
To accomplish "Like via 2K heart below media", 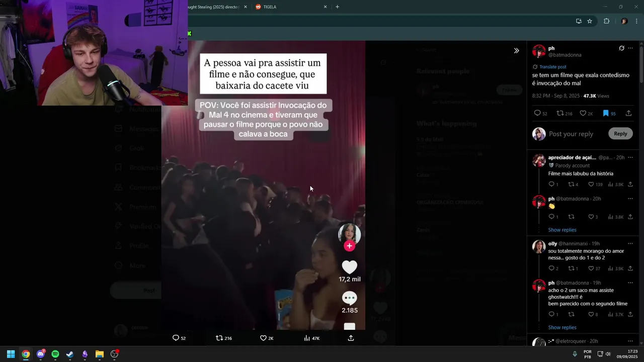I will [267, 338].
